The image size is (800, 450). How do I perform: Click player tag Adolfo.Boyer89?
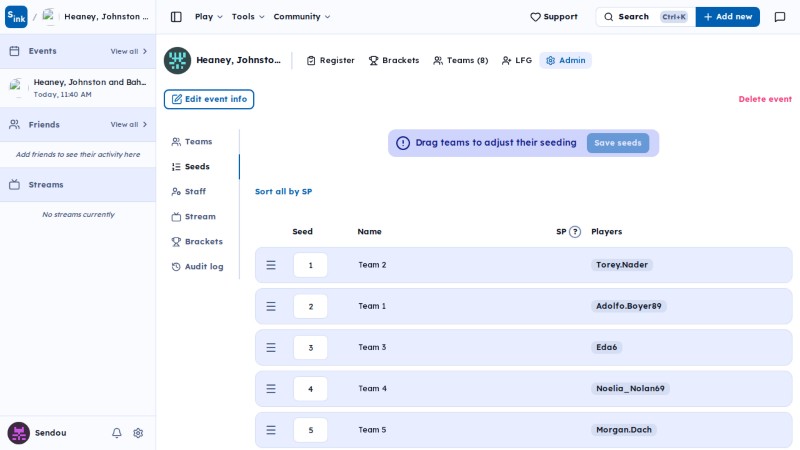coord(629,306)
